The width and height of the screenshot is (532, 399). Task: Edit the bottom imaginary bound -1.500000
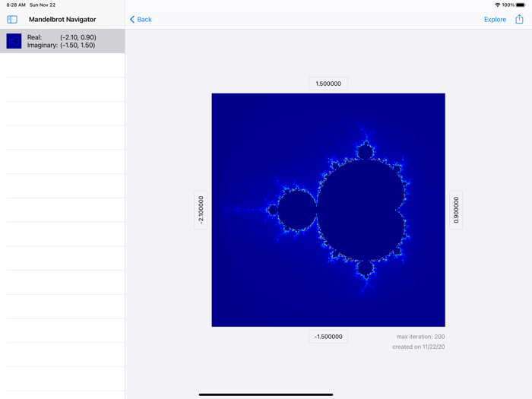point(328,337)
